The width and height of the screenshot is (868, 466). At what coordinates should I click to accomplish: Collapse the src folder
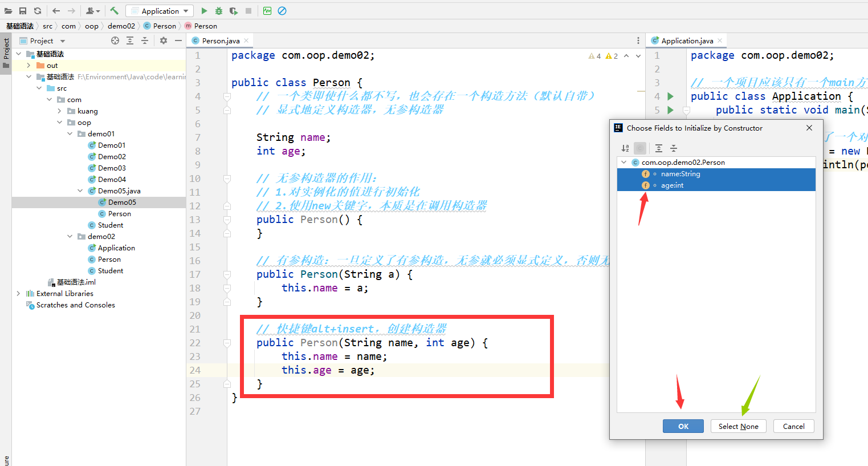point(39,88)
